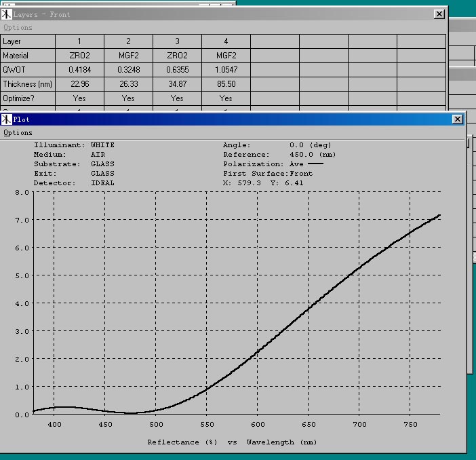Toggle Optimize Yes for layer 1
Screen dimensions: 476x460
(x=80, y=98)
